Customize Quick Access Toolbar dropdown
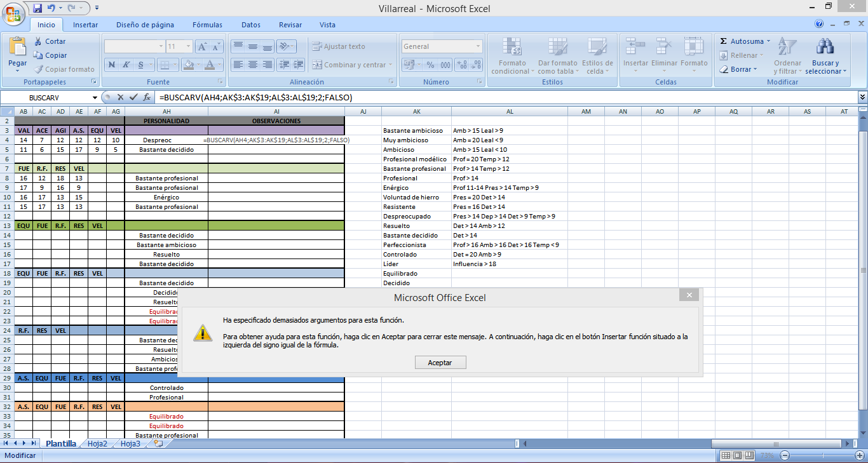The height and width of the screenshot is (463, 868). point(97,8)
